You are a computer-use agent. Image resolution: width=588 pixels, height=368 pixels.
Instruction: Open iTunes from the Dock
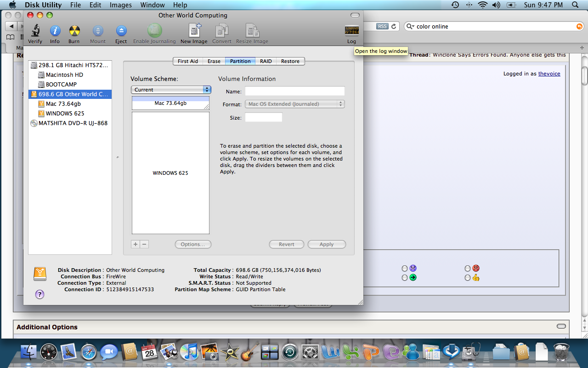189,352
